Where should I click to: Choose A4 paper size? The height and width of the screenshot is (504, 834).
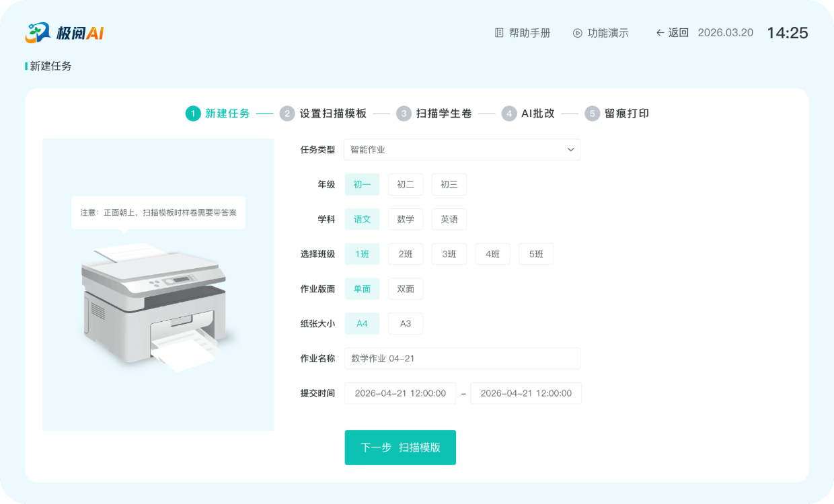pos(362,324)
